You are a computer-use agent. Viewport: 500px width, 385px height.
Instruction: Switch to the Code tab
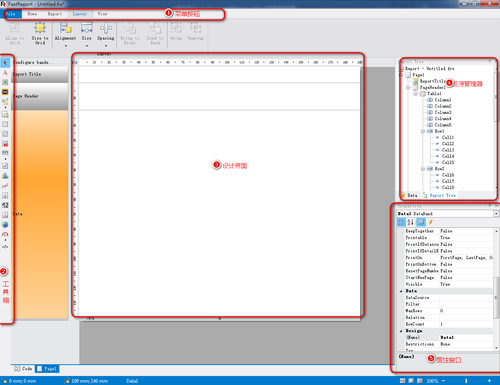23,368
